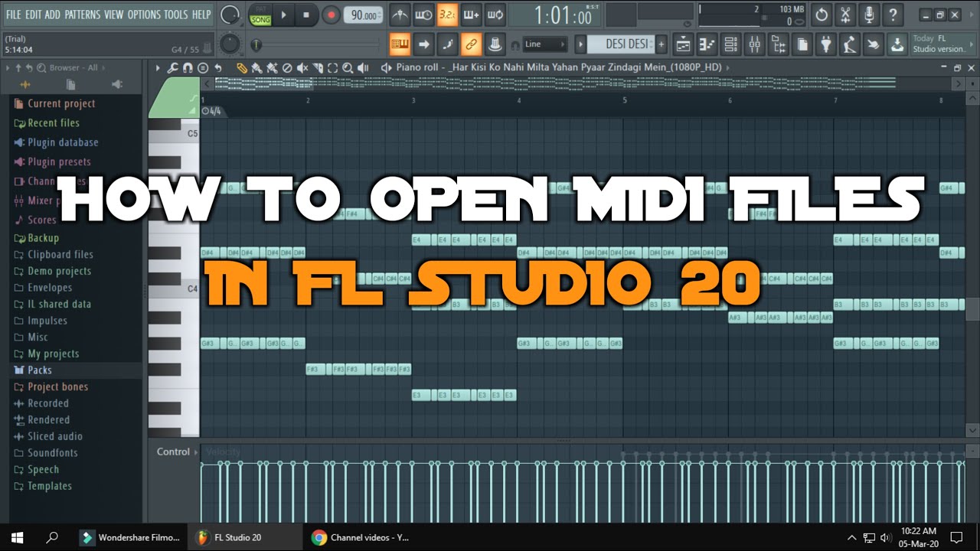Click the plus button next to pattern name
This screenshot has width=980, height=551.
[x=661, y=44]
